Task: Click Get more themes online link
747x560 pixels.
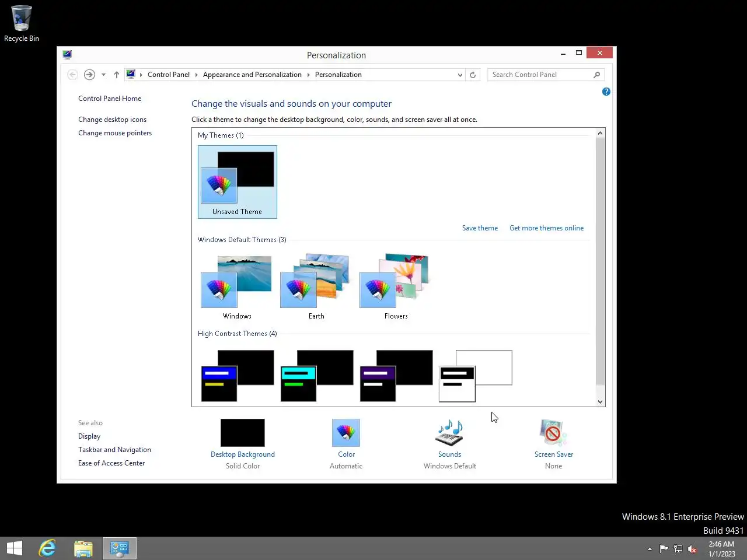Action: (547, 228)
